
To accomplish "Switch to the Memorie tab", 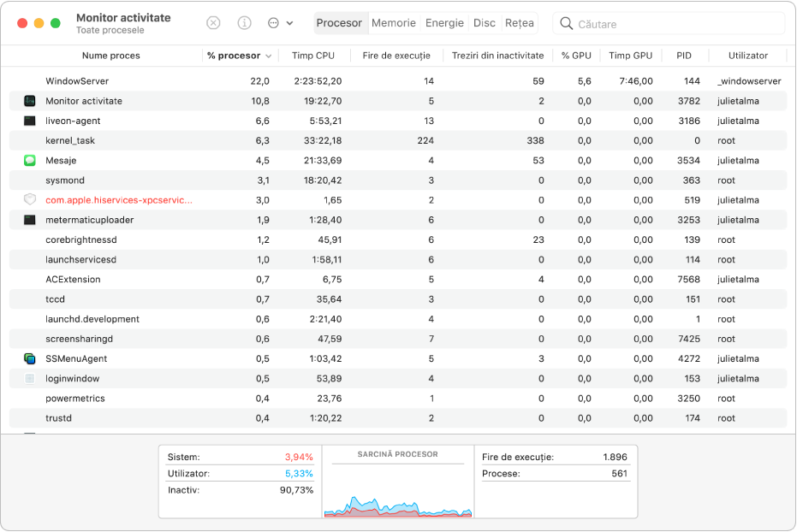I will pos(394,23).
